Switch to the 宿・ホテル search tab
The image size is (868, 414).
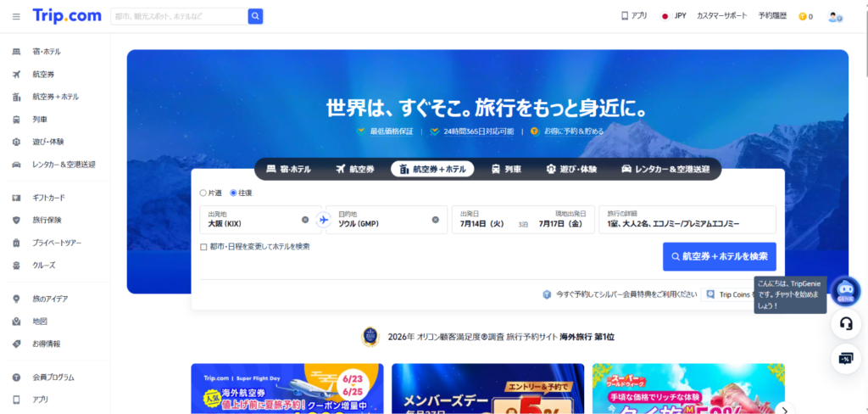coord(288,169)
